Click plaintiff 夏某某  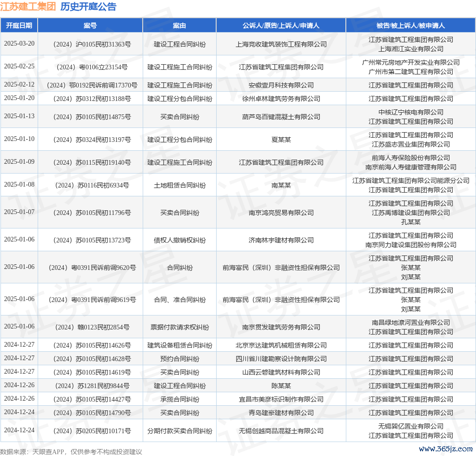281,140
